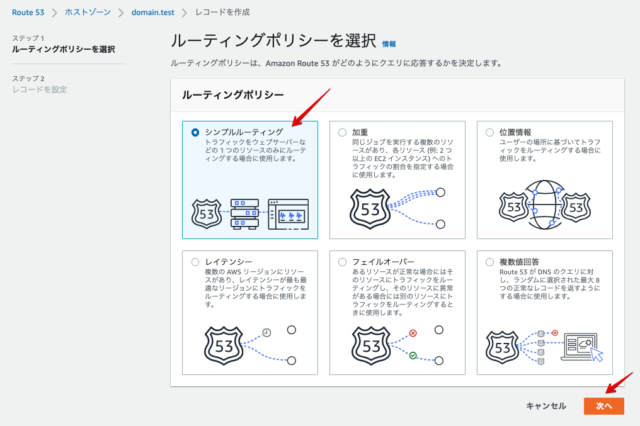The height and width of the screenshot is (426, 640).
Task: Click the weighted routing 53 shield illustration
Action: [370, 209]
